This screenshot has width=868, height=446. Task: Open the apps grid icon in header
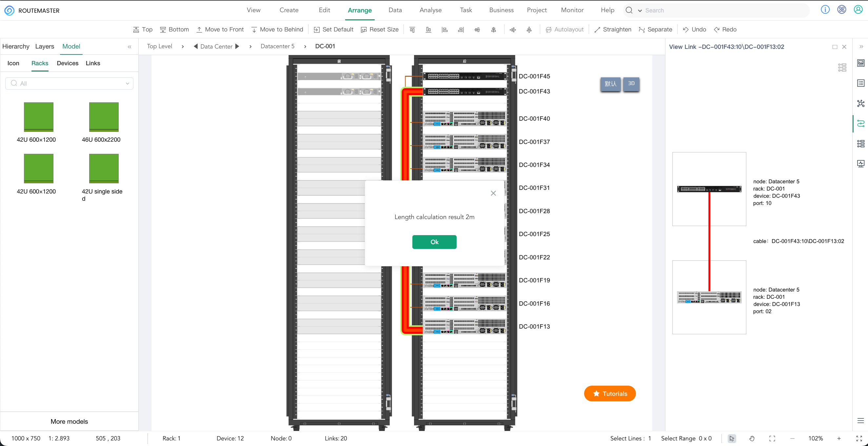pos(841,10)
